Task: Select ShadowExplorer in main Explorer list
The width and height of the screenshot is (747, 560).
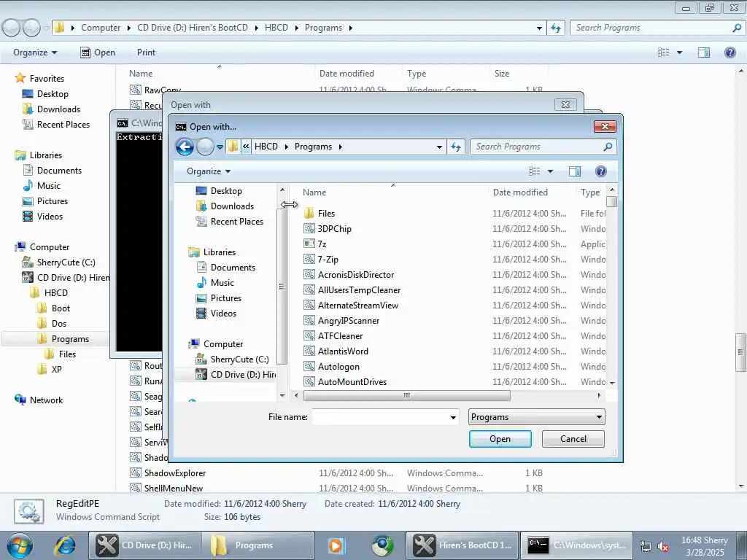Action: (x=175, y=473)
